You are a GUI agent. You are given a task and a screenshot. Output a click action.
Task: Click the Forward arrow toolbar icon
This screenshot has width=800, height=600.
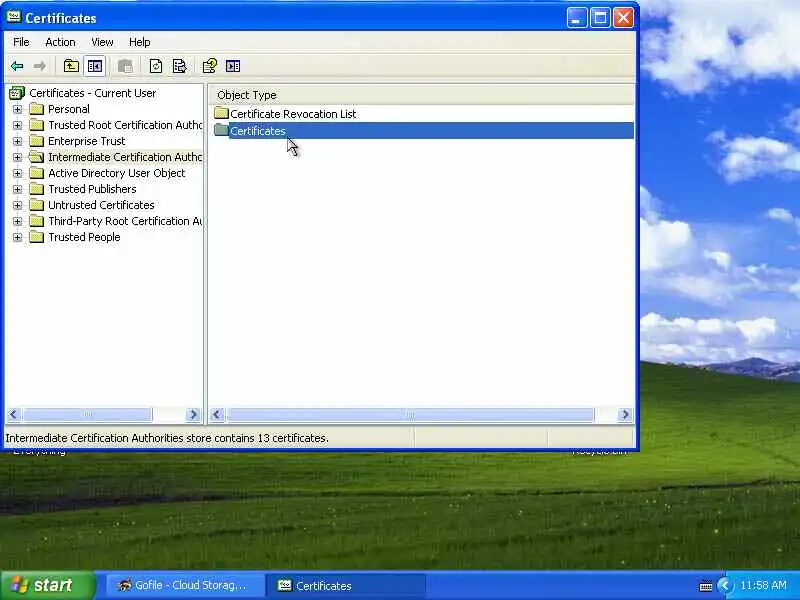pos(39,66)
